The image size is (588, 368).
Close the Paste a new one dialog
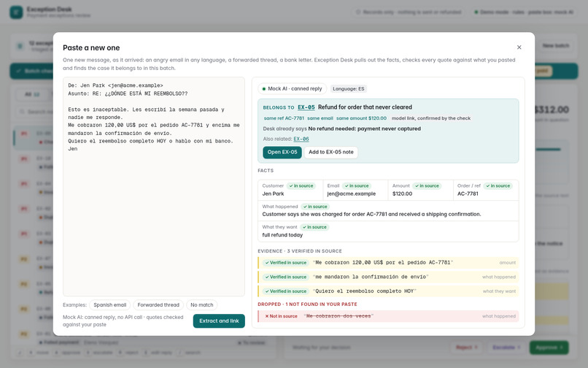point(519,47)
